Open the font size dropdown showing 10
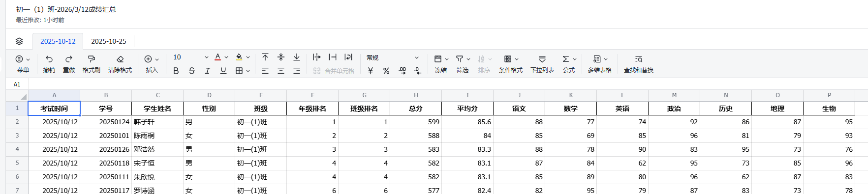 tap(191, 57)
